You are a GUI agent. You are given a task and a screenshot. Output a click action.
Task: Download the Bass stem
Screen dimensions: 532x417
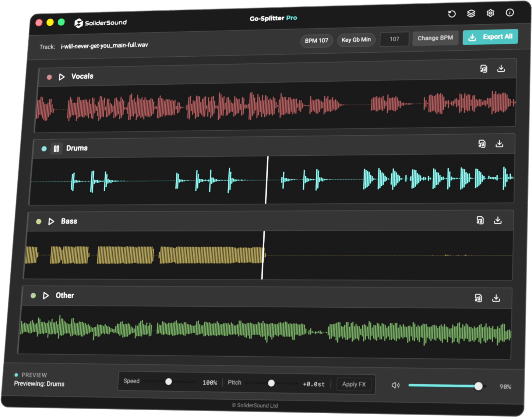pyautogui.click(x=498, y=220)
